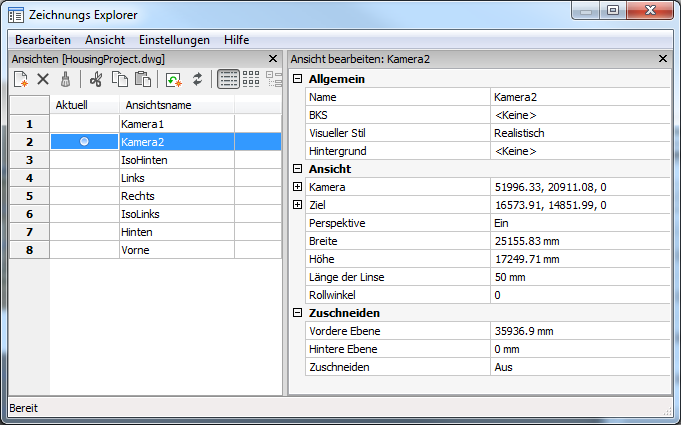Click the Purge brush icon

pyautogui.click(x=65, y=79)
